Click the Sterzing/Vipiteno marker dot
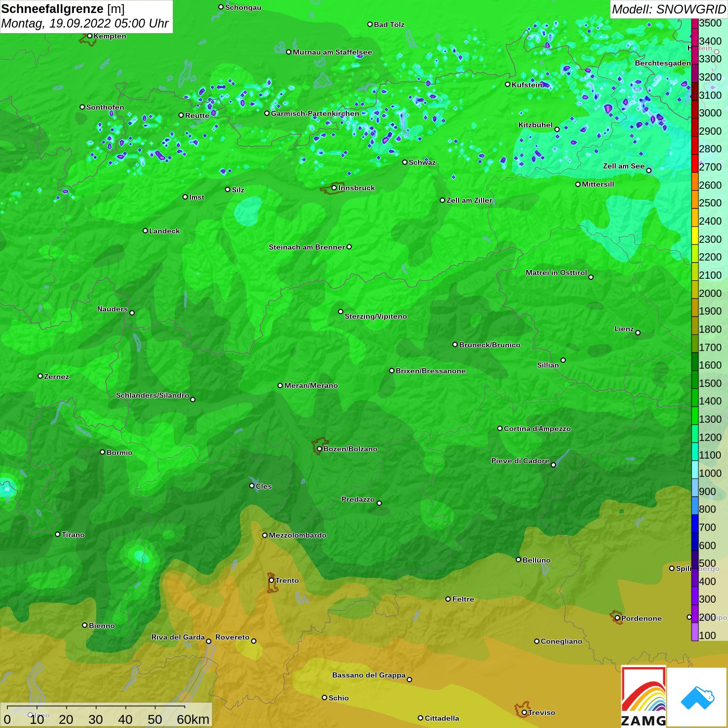Viewport: 728px width, 728px height. (341, 311)
